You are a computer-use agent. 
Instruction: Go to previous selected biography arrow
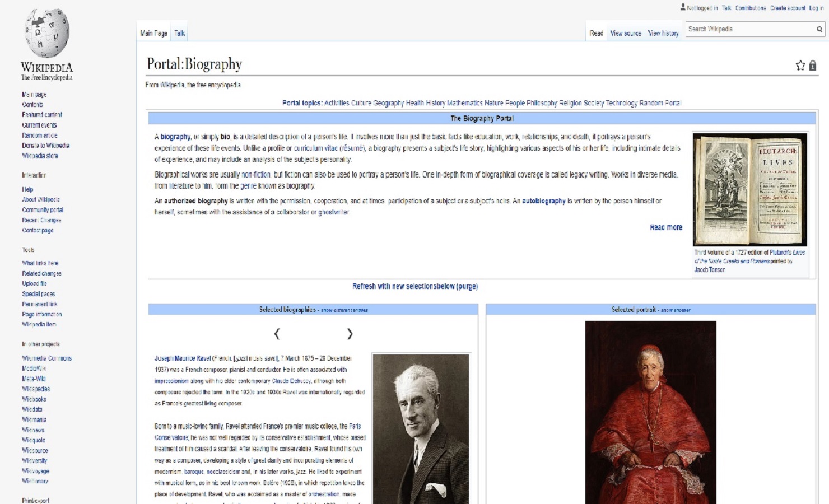[277, 334]
